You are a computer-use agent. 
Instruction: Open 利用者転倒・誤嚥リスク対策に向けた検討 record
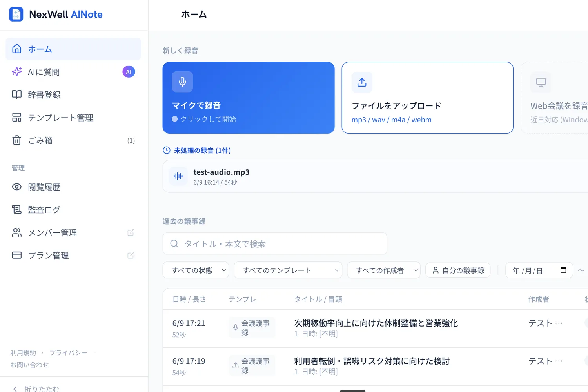(x=372, y=361)
